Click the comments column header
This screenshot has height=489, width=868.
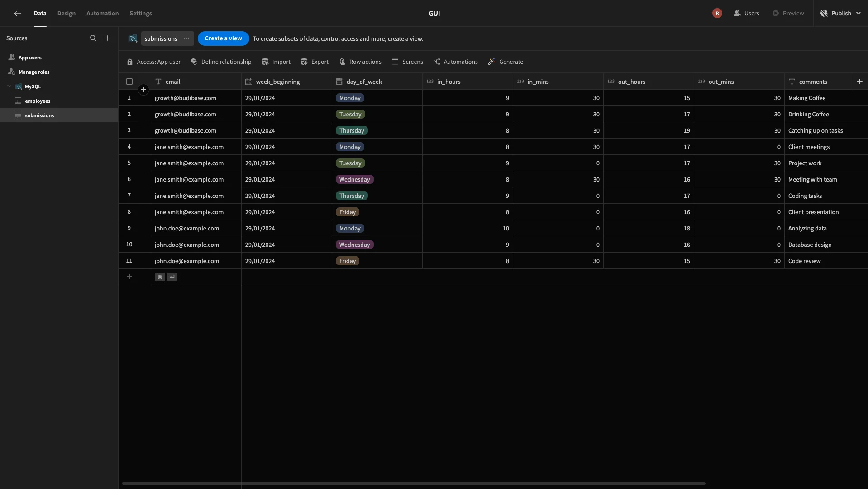click(x=818, y=81)
